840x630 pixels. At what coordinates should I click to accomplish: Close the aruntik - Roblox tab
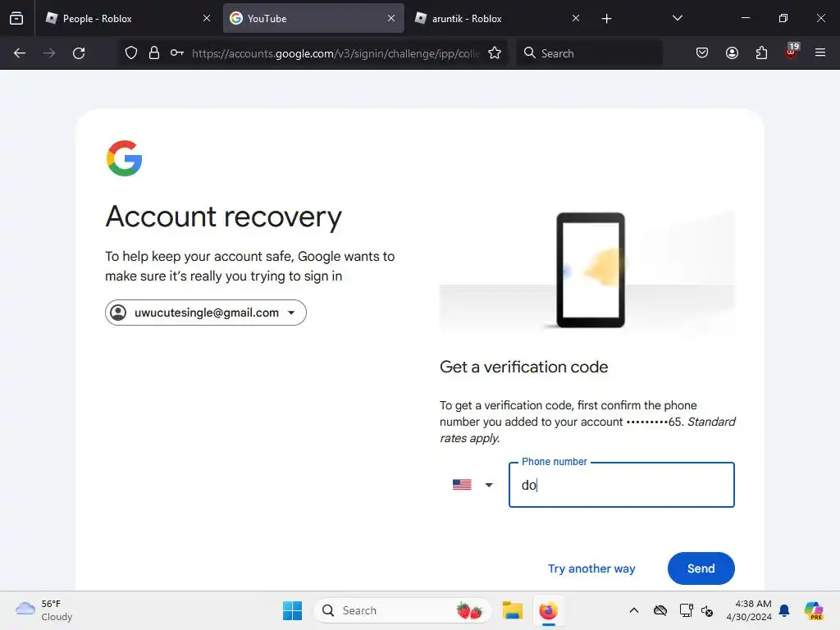coord(576,18)
